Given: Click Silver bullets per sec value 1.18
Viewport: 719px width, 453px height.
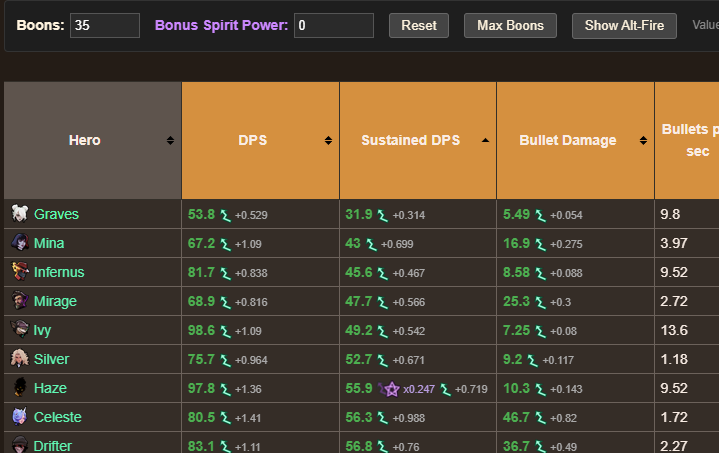Looking at the screenshot, I should (x=674, y=359).
